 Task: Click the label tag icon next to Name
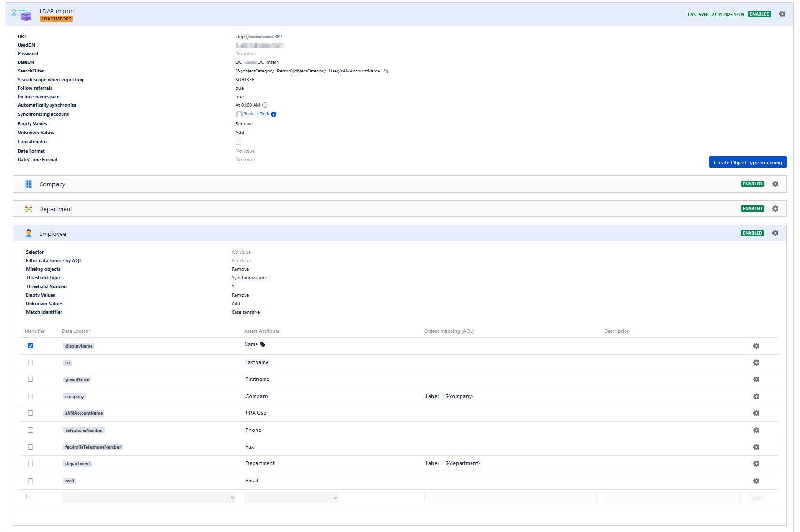263,345
